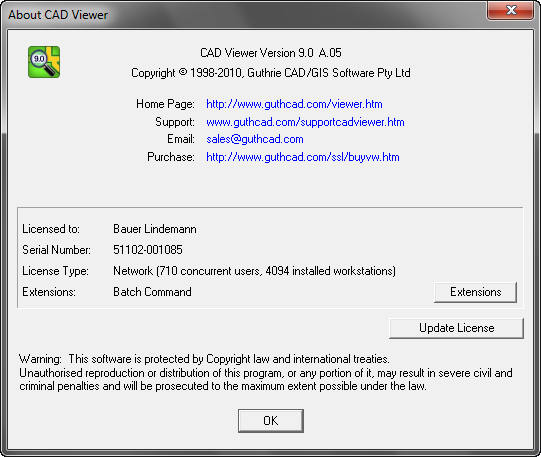The width and height of the screenshot is (541, 457).
Task: Confirm the dialog with OK
Action: (270, 421)
